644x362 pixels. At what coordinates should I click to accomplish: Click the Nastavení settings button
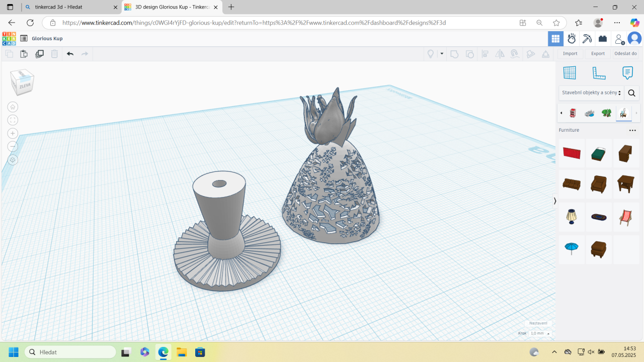pyautogui.click(x=538, y=323)
